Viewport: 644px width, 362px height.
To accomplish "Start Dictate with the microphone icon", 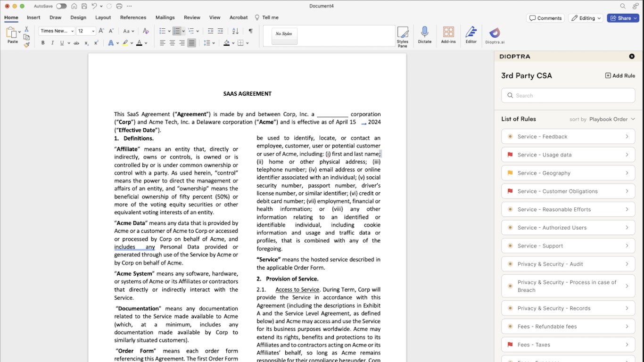I will (424, 35).
